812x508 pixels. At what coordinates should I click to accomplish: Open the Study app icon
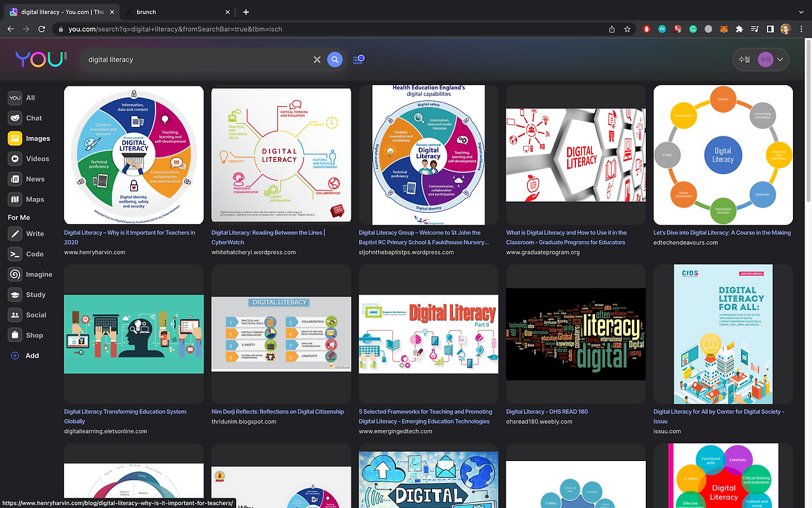[15, 295]
